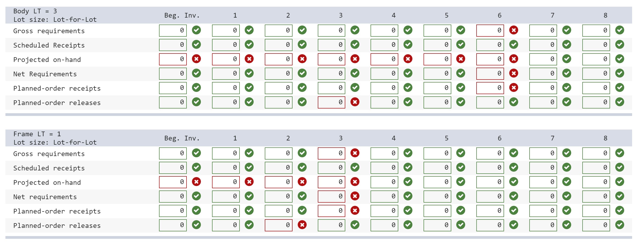The width and height of the screenshot is (644, 242).
Task: Click the red X on Frame Planned-order receipts period 3
Action: click(355, 211)
